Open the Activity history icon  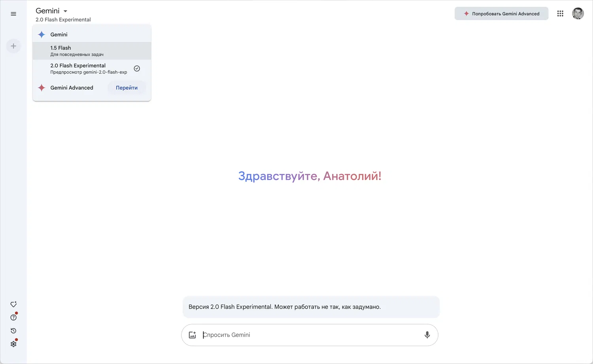pyautogui.click(x=13, y=331)
